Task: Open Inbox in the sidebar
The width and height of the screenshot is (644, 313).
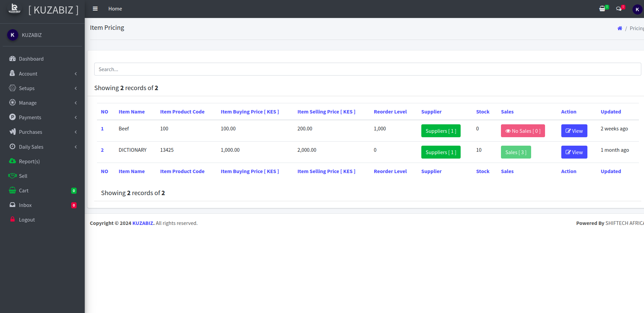Action: [25, 205]
